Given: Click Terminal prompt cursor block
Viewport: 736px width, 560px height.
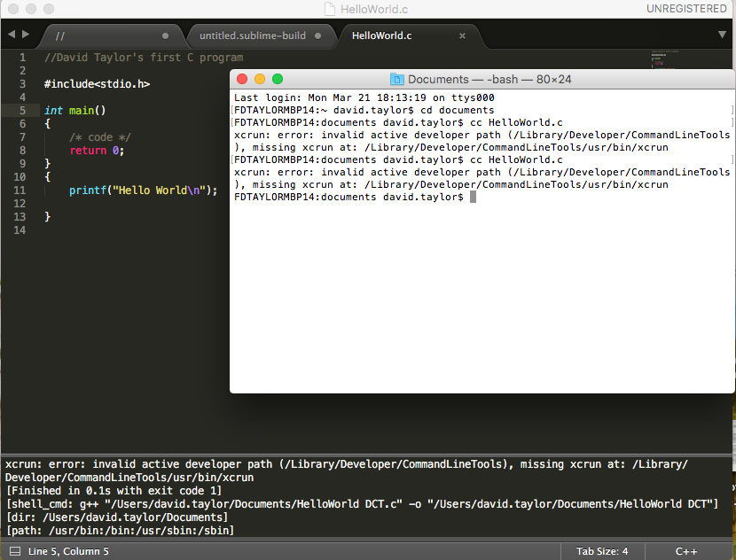Looking at the screenshot, I should [473, 197].
